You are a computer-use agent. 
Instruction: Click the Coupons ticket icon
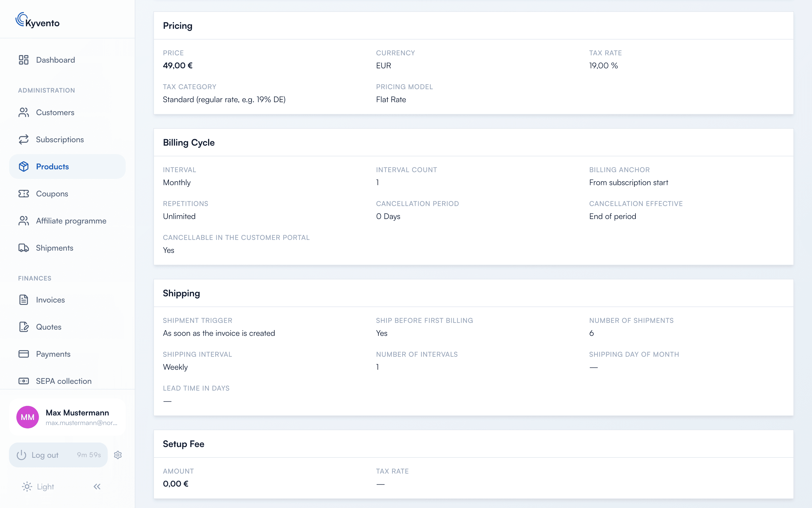point(23,194)
